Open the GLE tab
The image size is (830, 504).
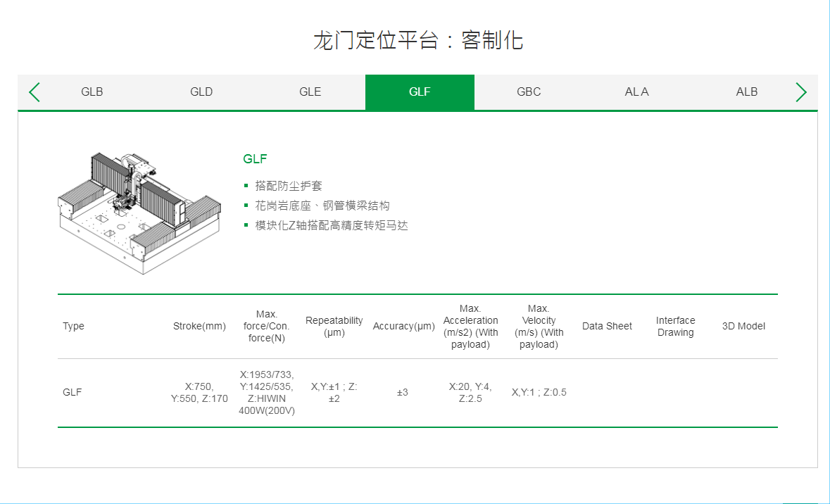[x=310, y=92]
